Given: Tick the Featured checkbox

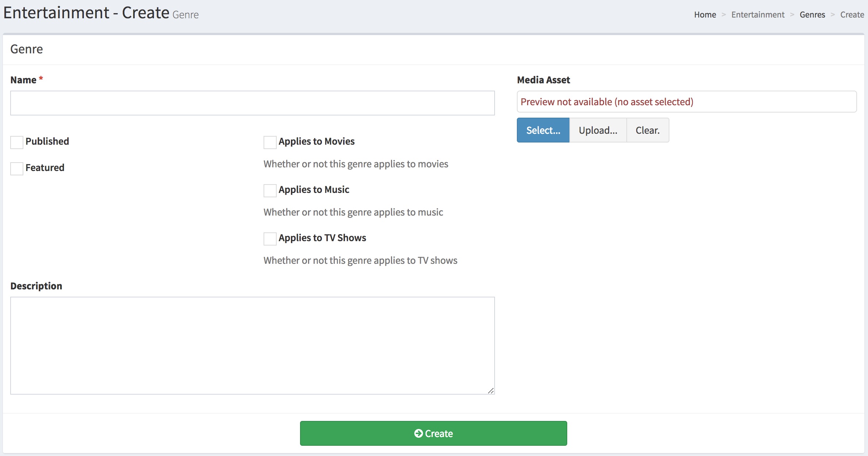Looking at the screenshot, I should (17, 168).
